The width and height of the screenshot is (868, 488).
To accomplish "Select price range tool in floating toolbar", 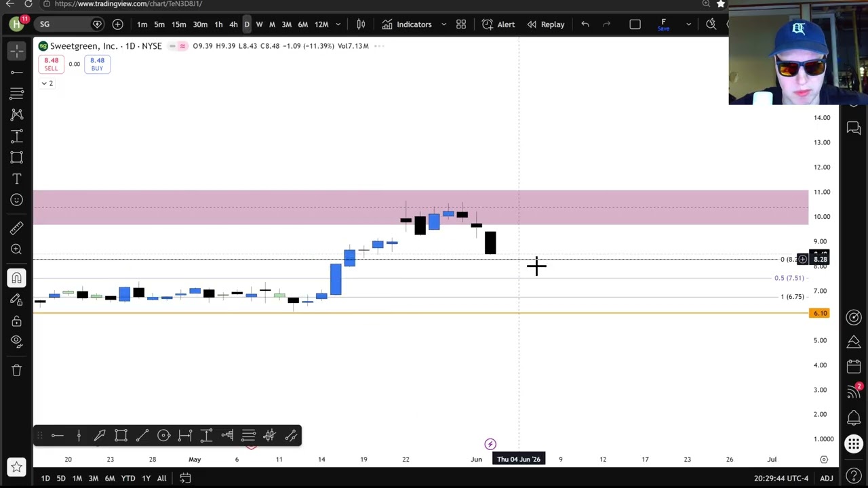I will click(x=206, y=436).
